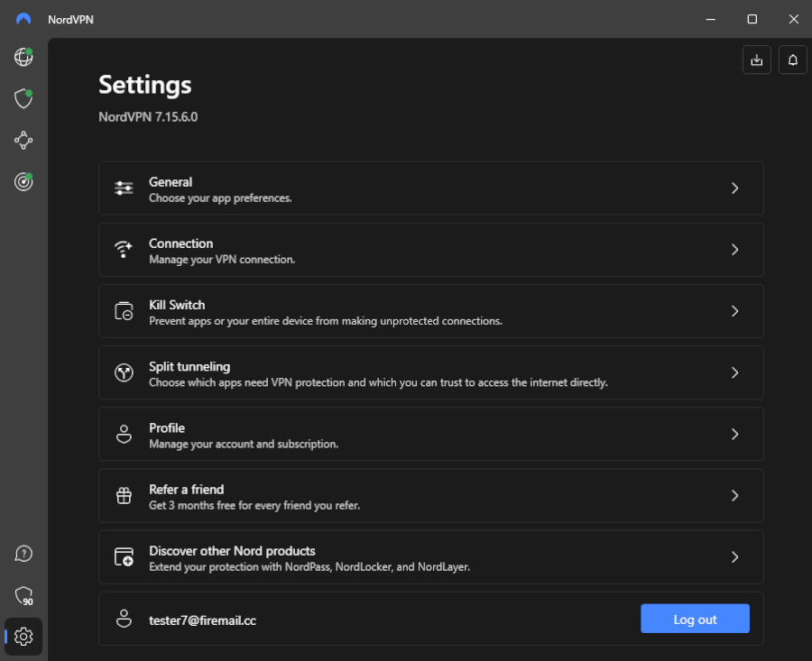Click the Connection wifi icon

(124, 250)
